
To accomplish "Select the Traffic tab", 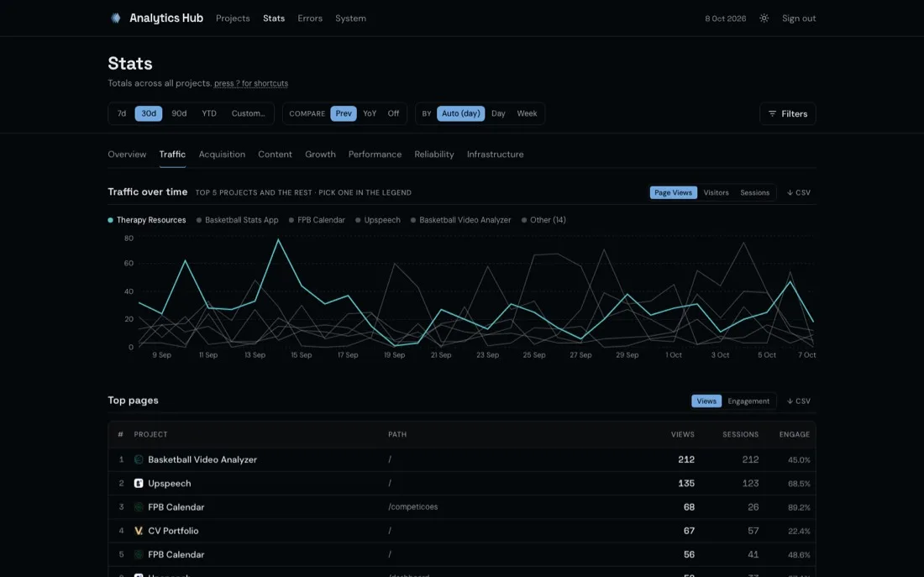I will [x=172, y=155].
